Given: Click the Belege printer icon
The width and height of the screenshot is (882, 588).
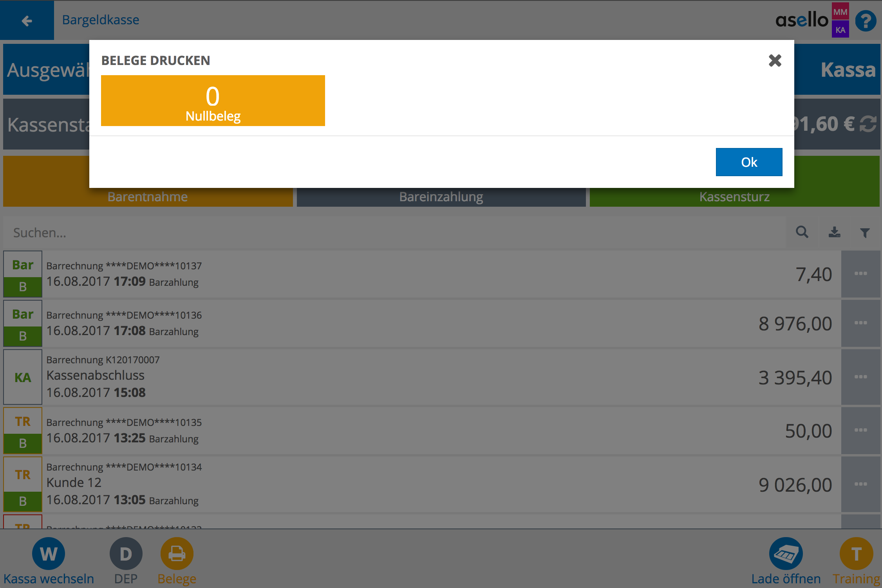Looking at the screenshot, I should [177, 554].
